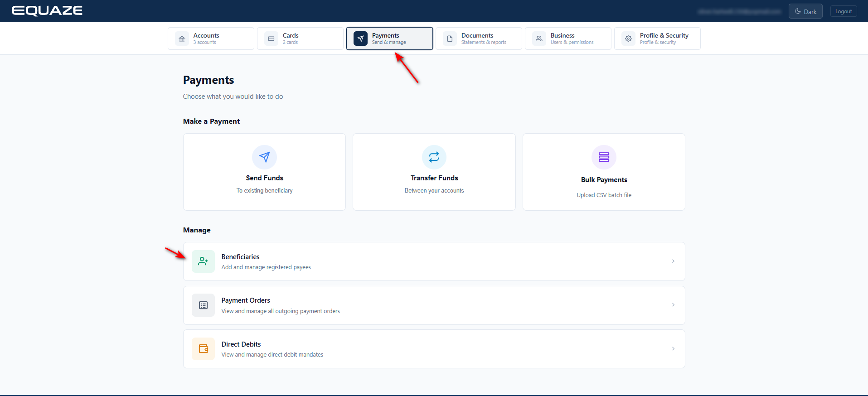Click the Send Funds paper plane icon
The height and width of the screenshot is (396, 868).
click(x=264, y=157)
